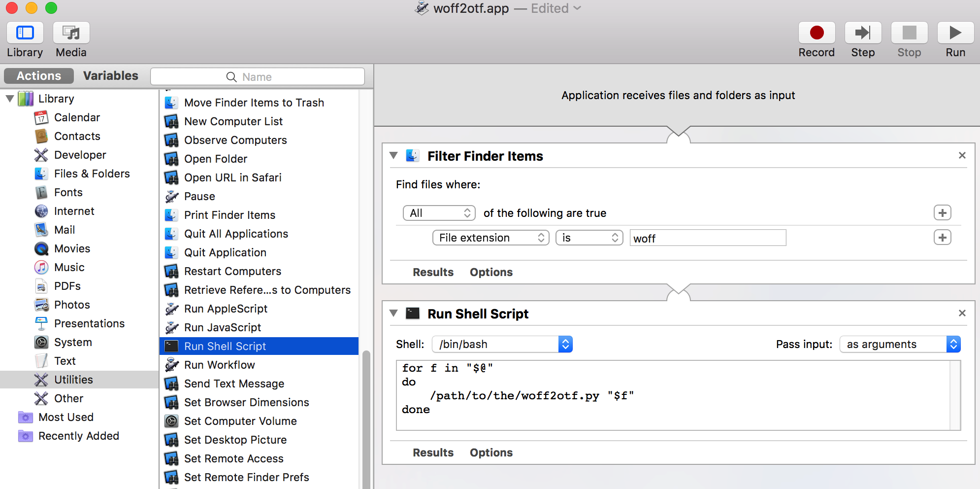
Task: Show Options for Filter Finder Items
Action: [x=491, y=272]
